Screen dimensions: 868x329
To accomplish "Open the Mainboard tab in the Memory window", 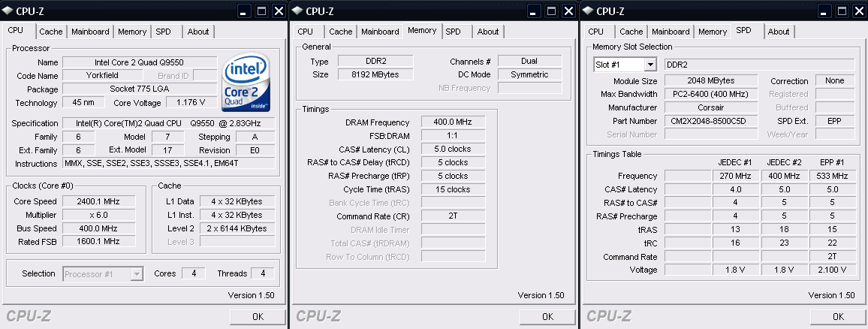I will [x=380, y=32].
